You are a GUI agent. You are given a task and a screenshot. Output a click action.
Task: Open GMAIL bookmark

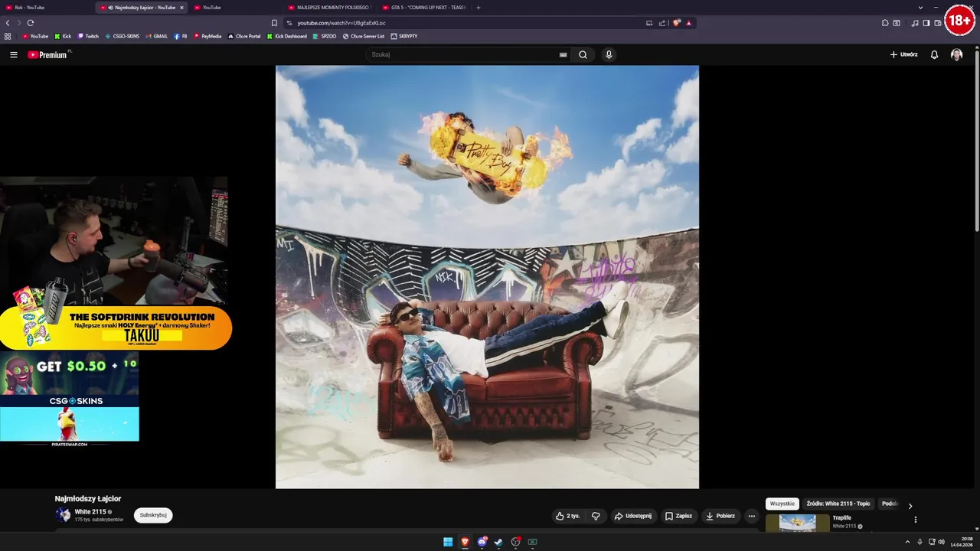coord(156,36)
